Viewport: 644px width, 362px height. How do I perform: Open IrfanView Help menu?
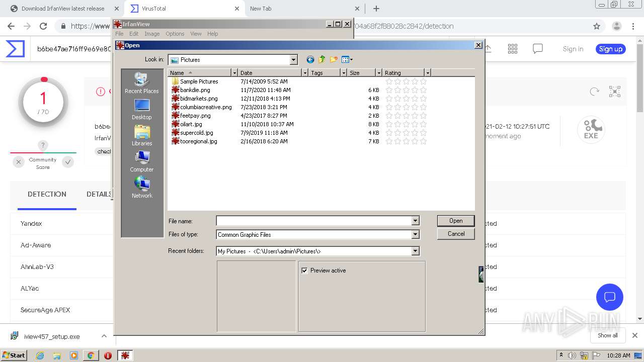(x=213, y=34)
